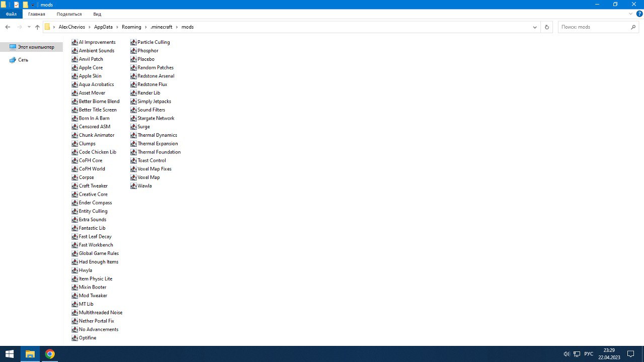
Task: Expand the ribbon with the chevron
Action: [x=631, y=14]
